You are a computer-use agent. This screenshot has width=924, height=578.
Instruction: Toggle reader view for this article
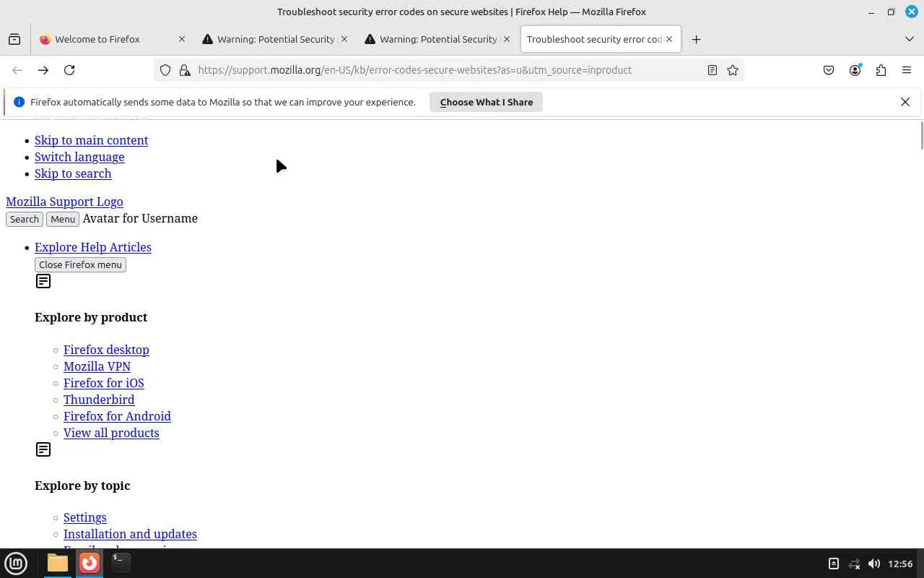(x=712, y=70)
